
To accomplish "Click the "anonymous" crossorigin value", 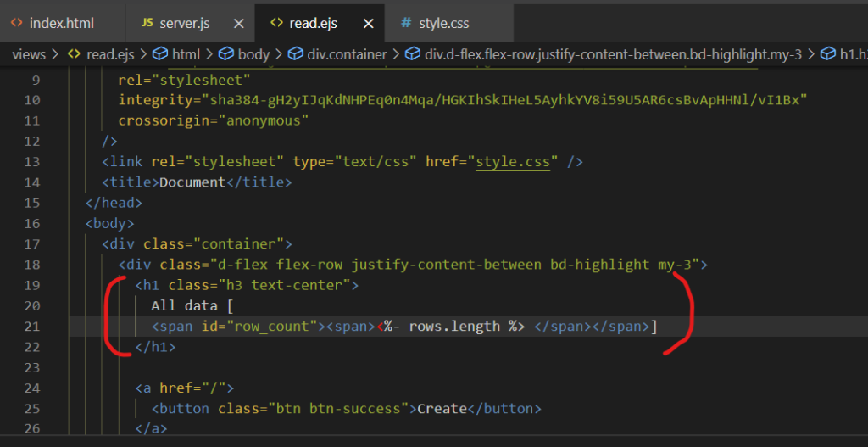I will tap(263, 120).
